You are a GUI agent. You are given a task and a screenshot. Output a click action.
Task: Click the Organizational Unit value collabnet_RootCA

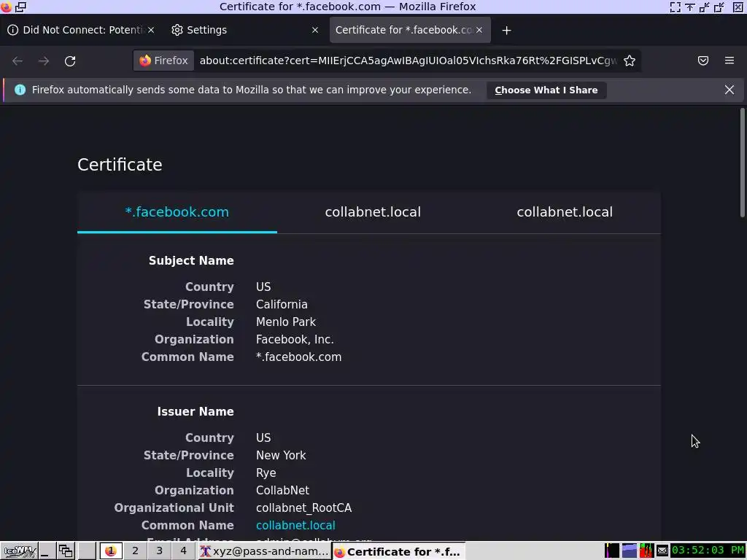[304, 508]
